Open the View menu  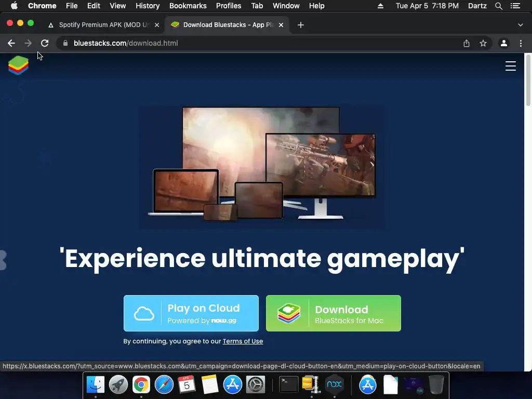tap(118, 6)
